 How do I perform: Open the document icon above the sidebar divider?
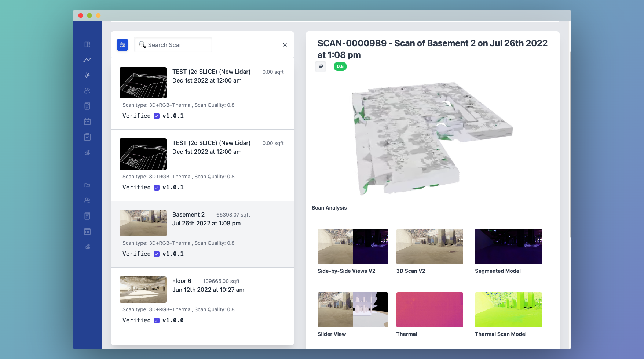[87, 106]
